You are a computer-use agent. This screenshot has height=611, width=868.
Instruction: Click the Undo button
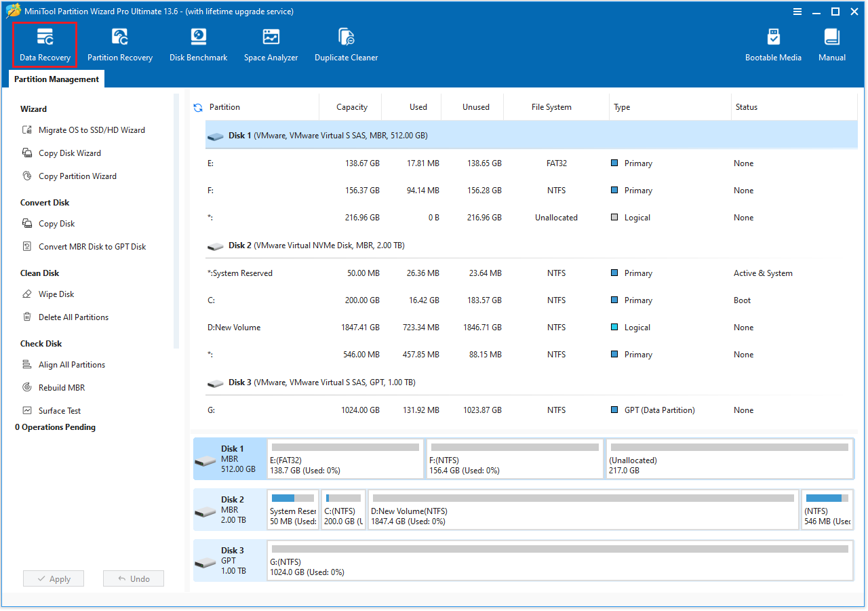coord(133,578)
